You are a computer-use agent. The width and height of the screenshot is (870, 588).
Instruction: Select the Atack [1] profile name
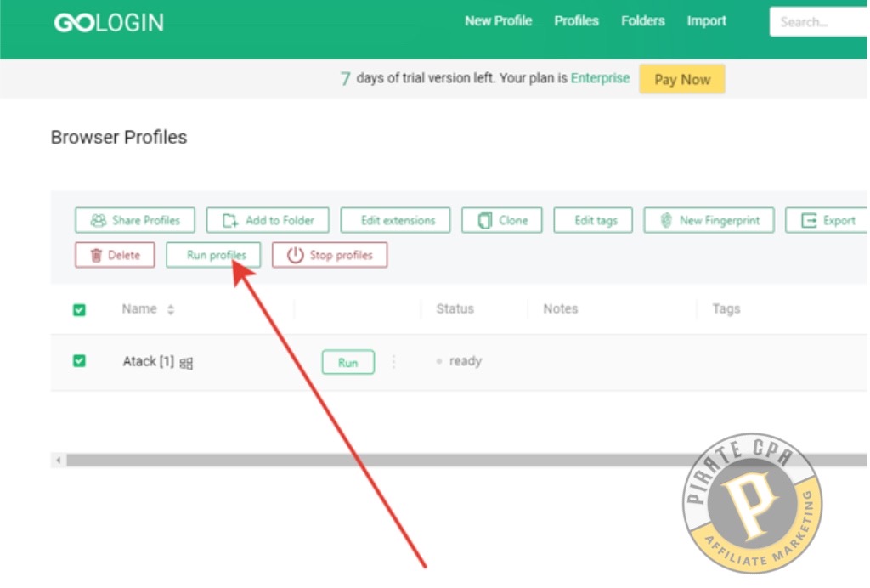point(148,362)
